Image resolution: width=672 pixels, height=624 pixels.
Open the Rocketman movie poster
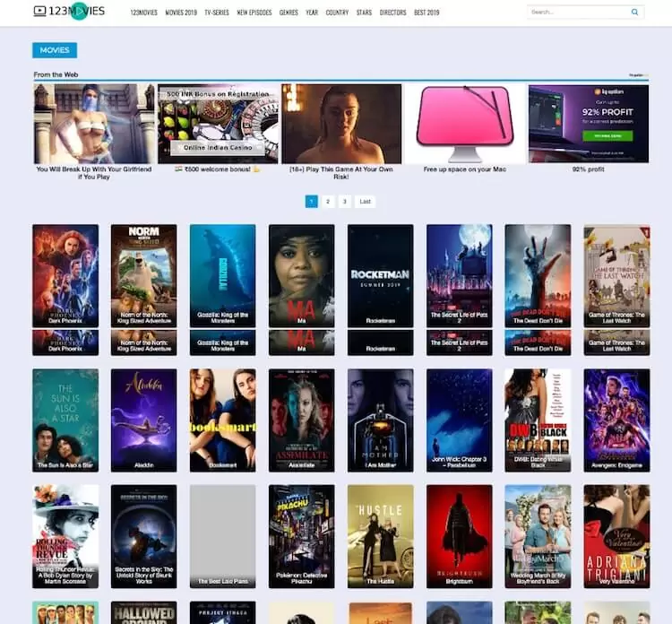click(380, 275)
